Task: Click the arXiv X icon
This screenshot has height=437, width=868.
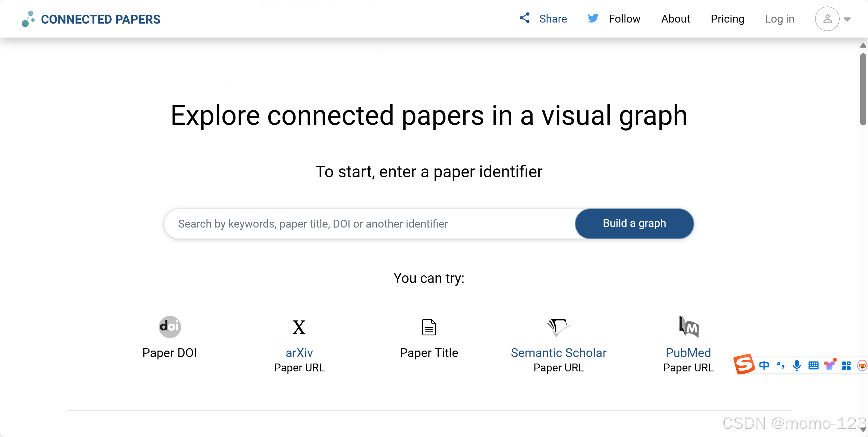Action: tap(299, 327)
